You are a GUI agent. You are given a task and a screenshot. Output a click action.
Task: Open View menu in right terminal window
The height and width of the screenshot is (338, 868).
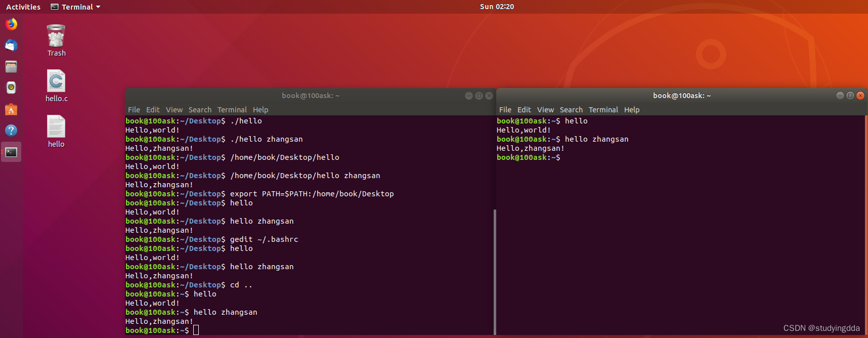click(x=545, y=110)
